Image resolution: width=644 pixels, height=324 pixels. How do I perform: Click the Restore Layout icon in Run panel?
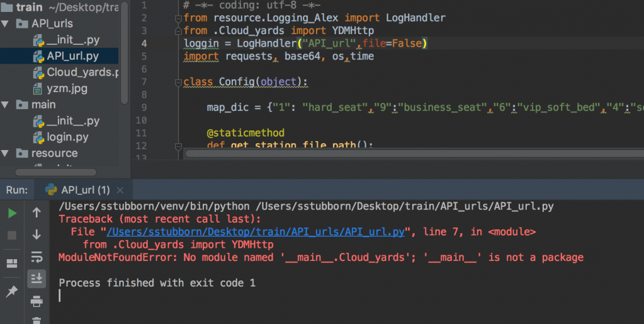[12, 263]
